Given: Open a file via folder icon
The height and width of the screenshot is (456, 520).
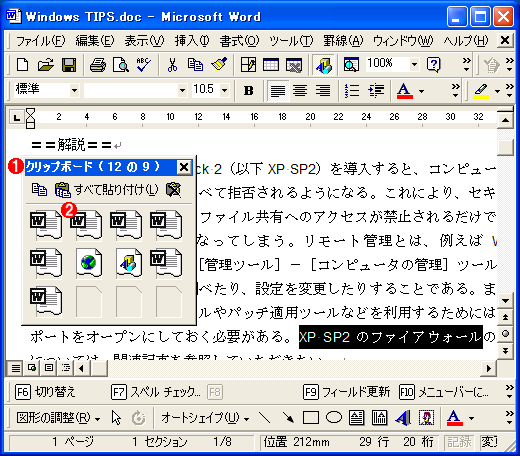Looking at the screenshot, I should 46,65.
